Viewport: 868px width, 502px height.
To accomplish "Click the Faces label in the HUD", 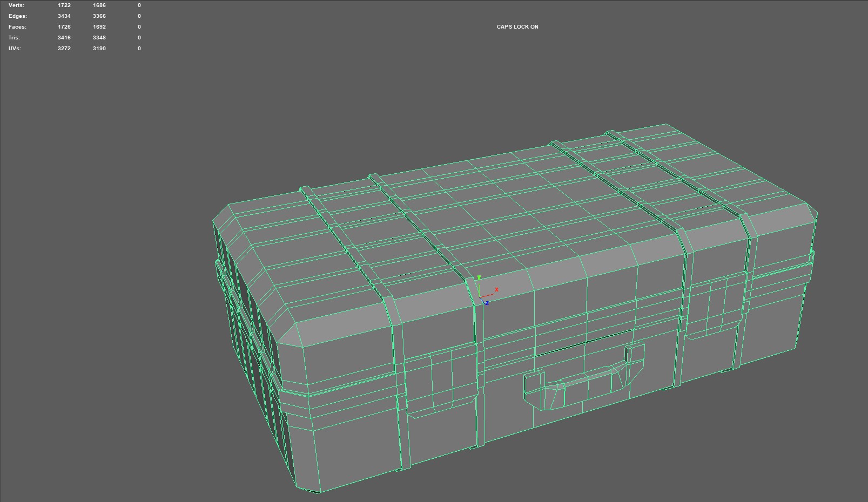I will pos(17,27).
